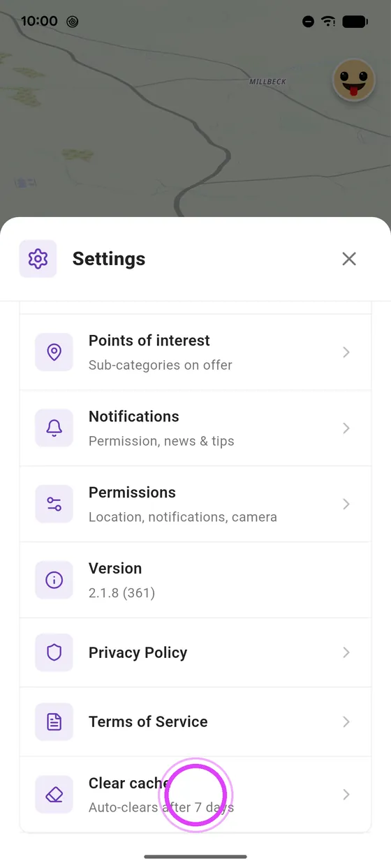Select the Permissions menu row label

tap(132, 493)
